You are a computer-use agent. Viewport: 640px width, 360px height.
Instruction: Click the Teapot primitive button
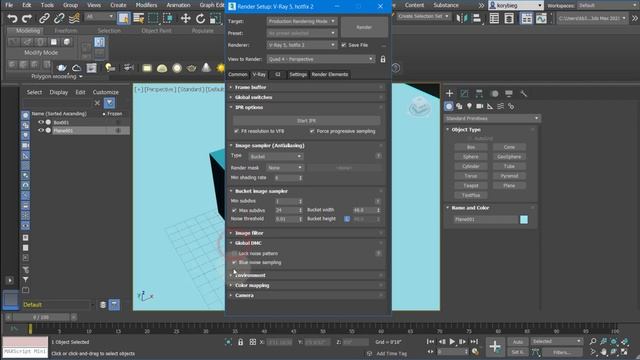pos(471,185)
